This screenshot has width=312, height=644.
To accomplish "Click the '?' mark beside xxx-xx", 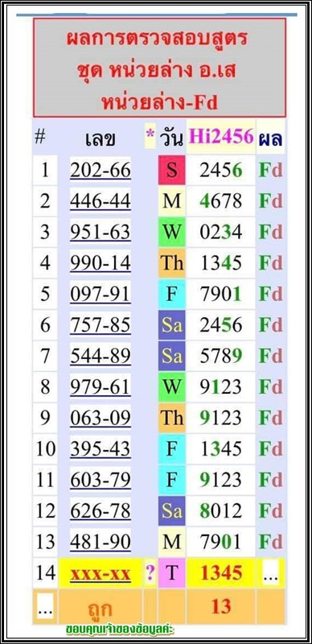I will pos(150,573).
